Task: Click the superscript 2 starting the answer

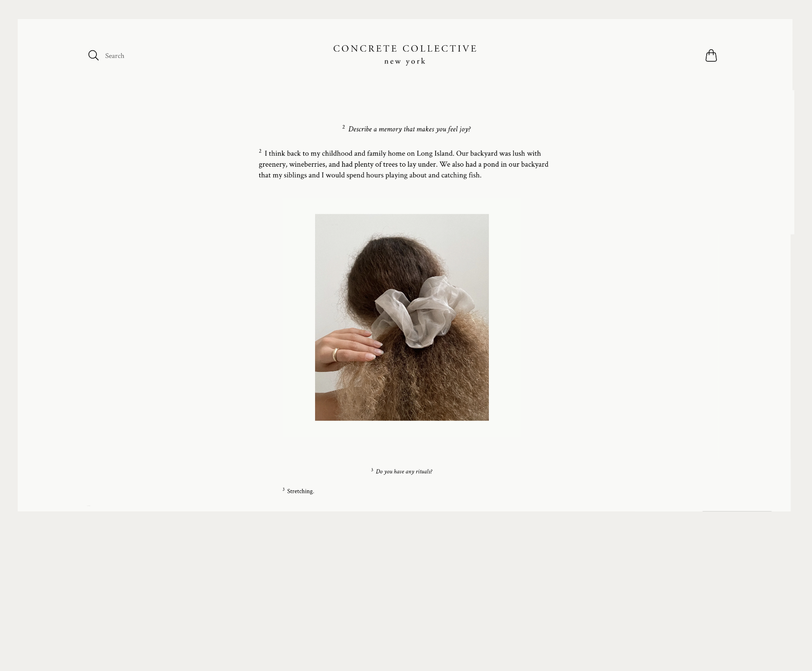Action: point(260,151)
